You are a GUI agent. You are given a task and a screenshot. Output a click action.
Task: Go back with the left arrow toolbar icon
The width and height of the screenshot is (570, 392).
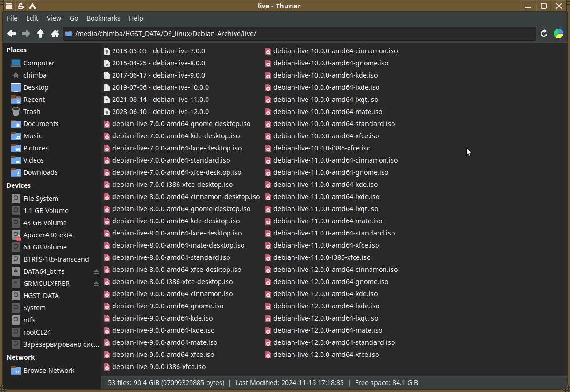pyautogui.click(x=12, y=34)
